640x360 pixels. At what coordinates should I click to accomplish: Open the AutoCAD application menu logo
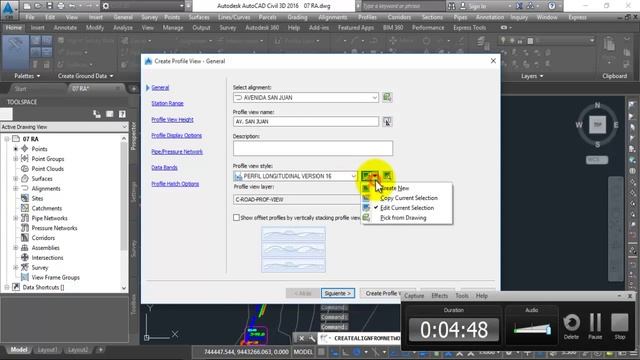point(9,9)
